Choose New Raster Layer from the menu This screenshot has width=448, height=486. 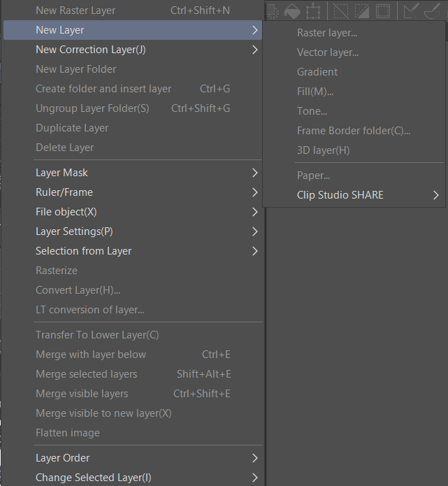(x=133, y=10)
